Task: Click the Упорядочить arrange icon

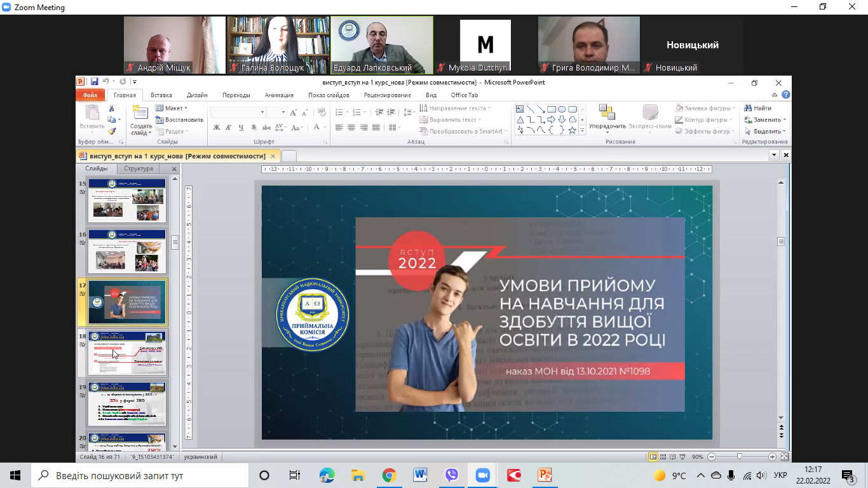Action: [607, 113]
